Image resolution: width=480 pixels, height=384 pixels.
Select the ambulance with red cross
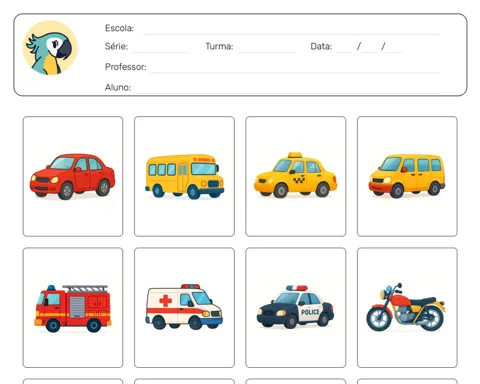click(184, 307)
